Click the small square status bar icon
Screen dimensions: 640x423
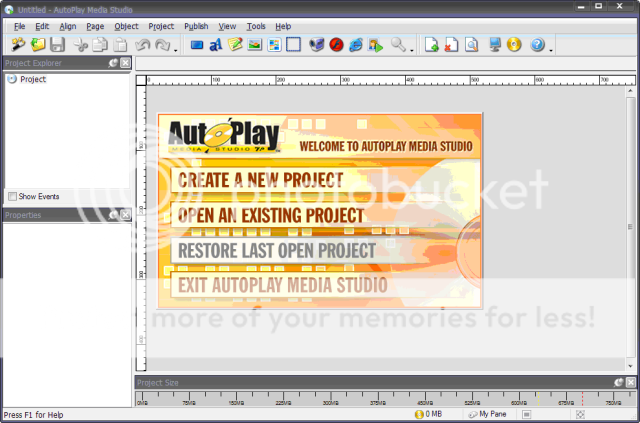527,414
